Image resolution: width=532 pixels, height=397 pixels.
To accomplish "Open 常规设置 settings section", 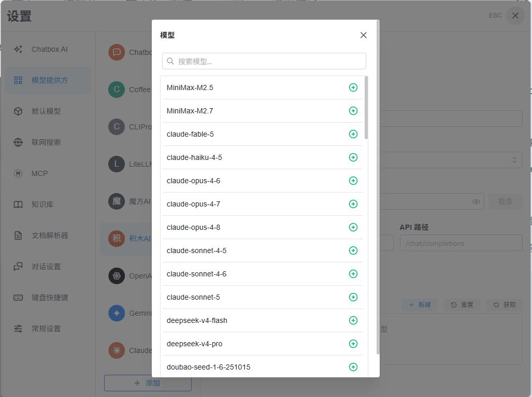I will tap(48, 329).
